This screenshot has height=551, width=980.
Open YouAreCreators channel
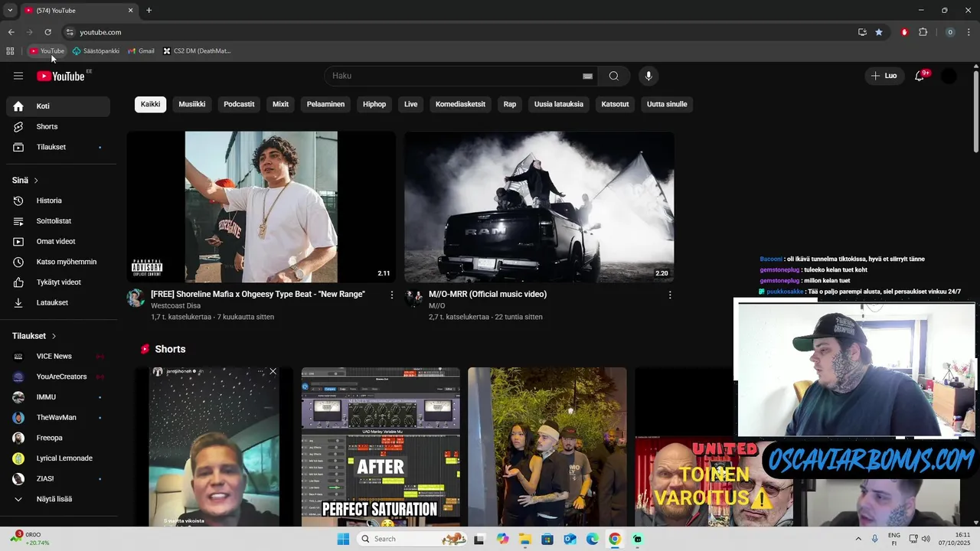click(58, 377)
